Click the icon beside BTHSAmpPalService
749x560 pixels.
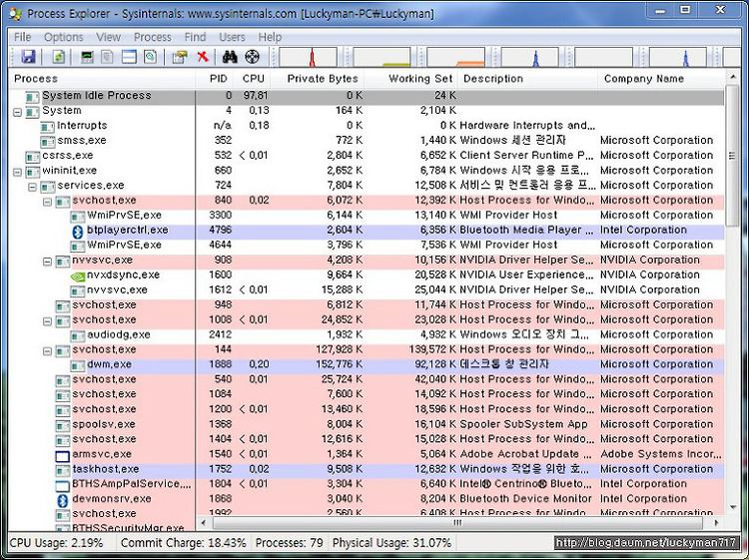63,486
